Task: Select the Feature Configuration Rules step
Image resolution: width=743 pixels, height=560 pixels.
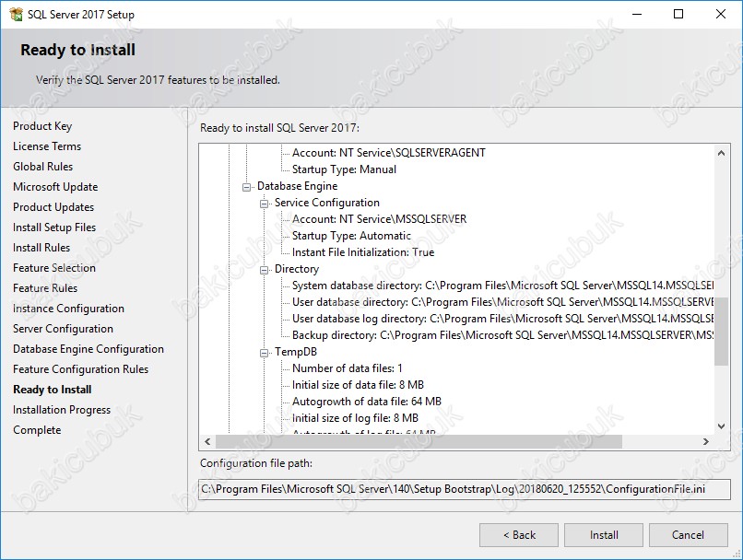Action: pos(81,369)
